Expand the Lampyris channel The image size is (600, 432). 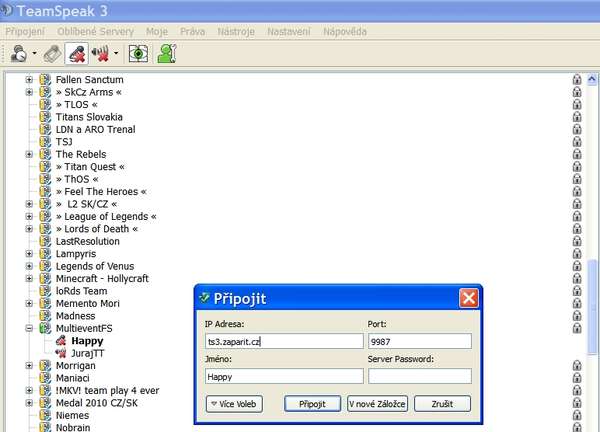(29, 254)
